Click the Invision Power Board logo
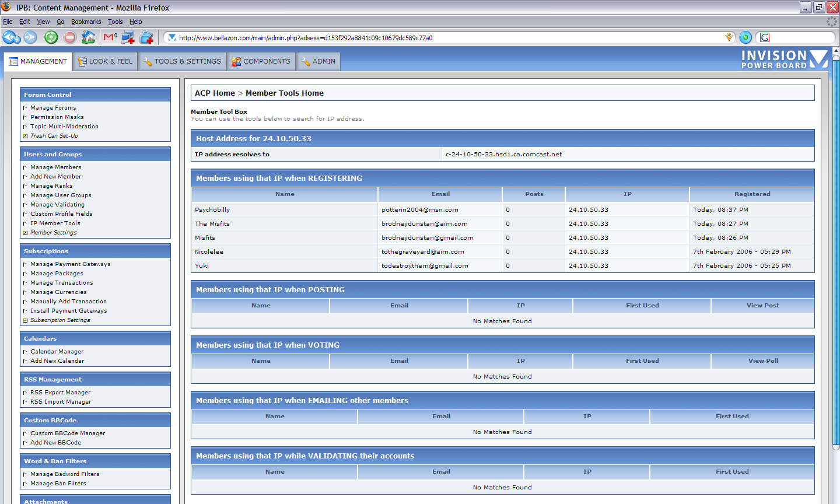840x504 pixels. [784, 60]
